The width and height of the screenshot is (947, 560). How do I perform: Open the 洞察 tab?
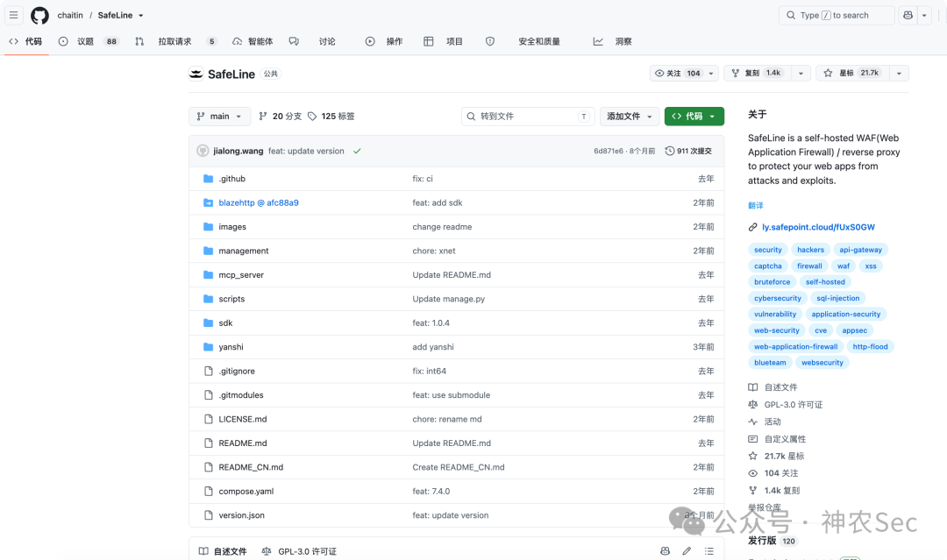pyautogui.click(x=612, y=41)
